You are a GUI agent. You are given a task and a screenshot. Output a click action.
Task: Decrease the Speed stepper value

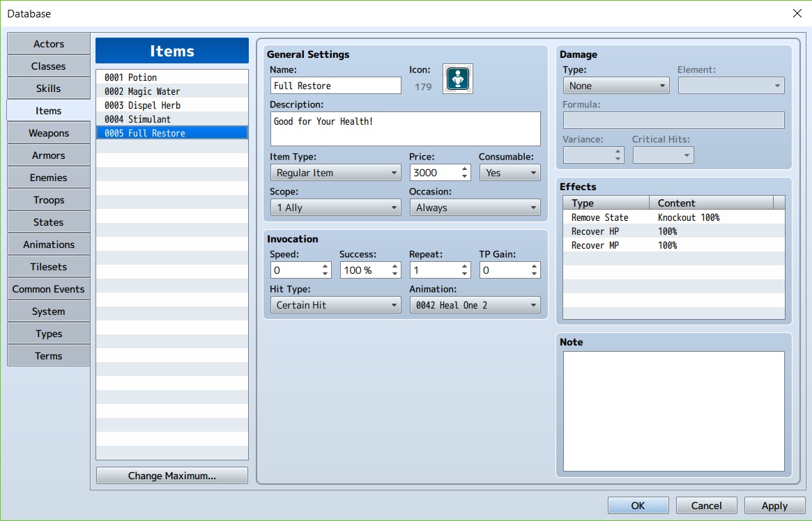[325, 274]
